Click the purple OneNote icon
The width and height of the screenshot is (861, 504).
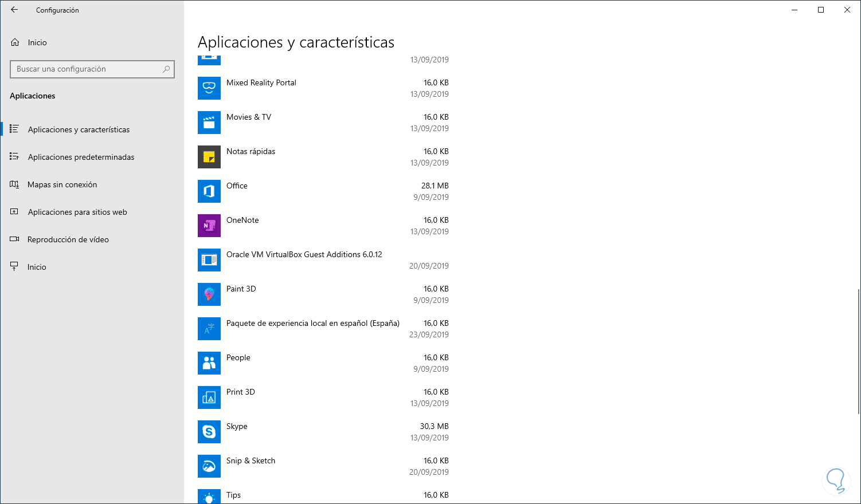tap(209, 226)
